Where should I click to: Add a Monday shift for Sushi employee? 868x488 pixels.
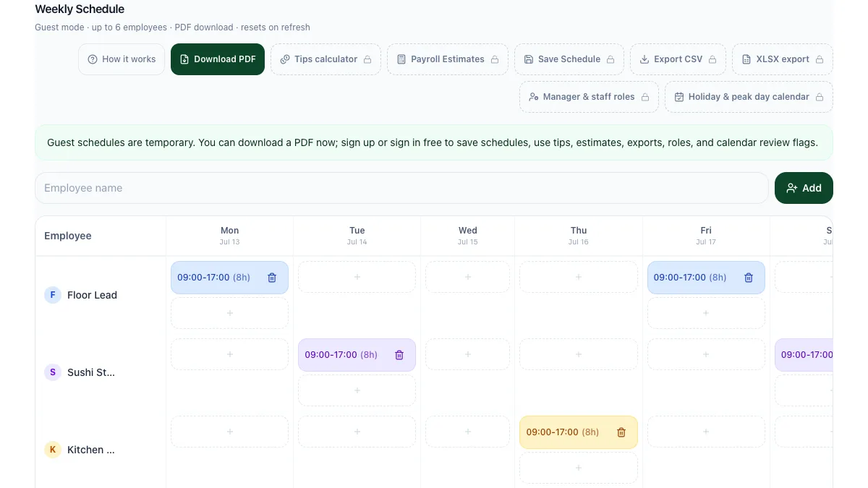[x=229, y=354]
